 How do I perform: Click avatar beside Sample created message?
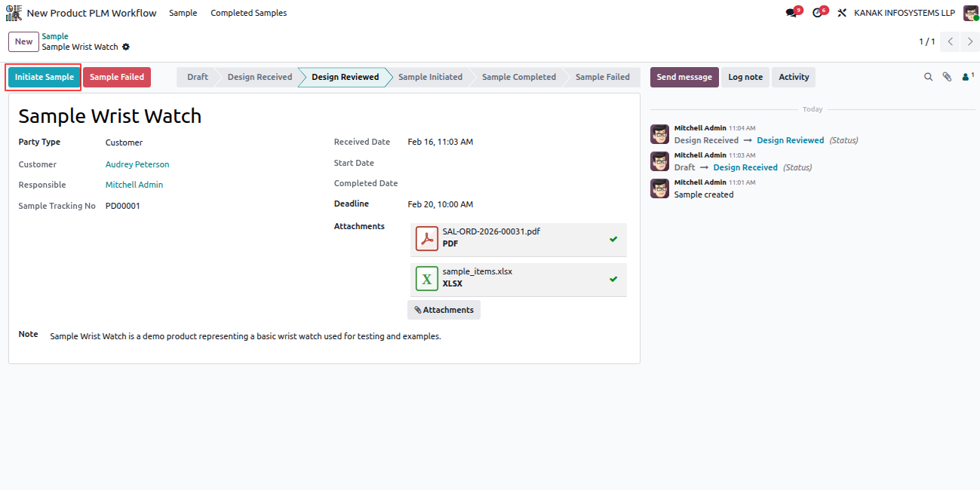tap(659, 188)
